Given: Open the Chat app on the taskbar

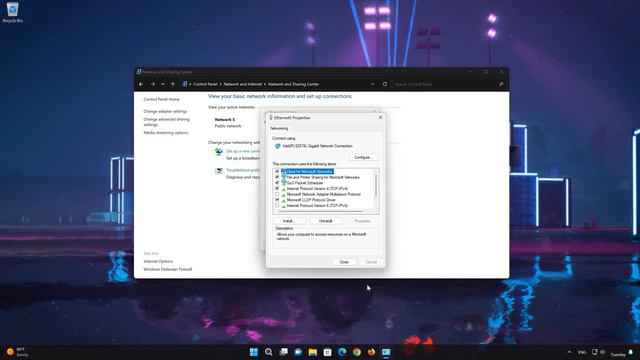Looking at the screenshot, I should 298,352.
